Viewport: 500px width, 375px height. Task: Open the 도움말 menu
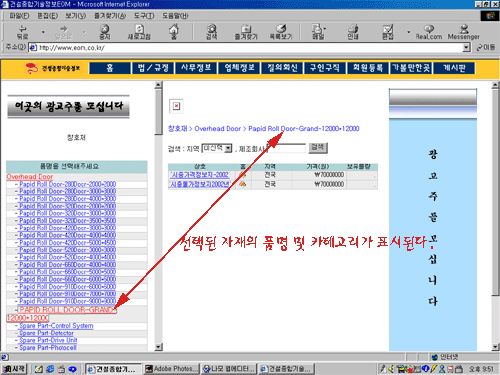[x=175, y=16]
